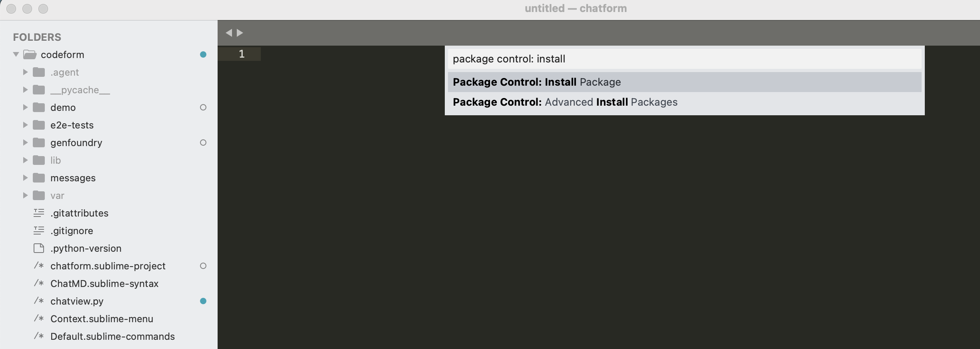Click the file type icon beside .gitattributes

point(39,213)
